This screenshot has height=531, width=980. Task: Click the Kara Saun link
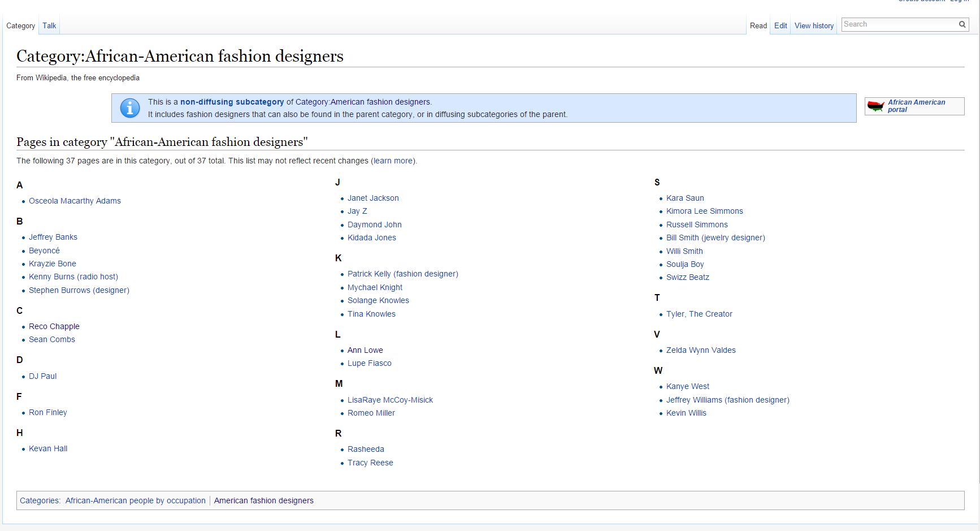pos(685,198)
